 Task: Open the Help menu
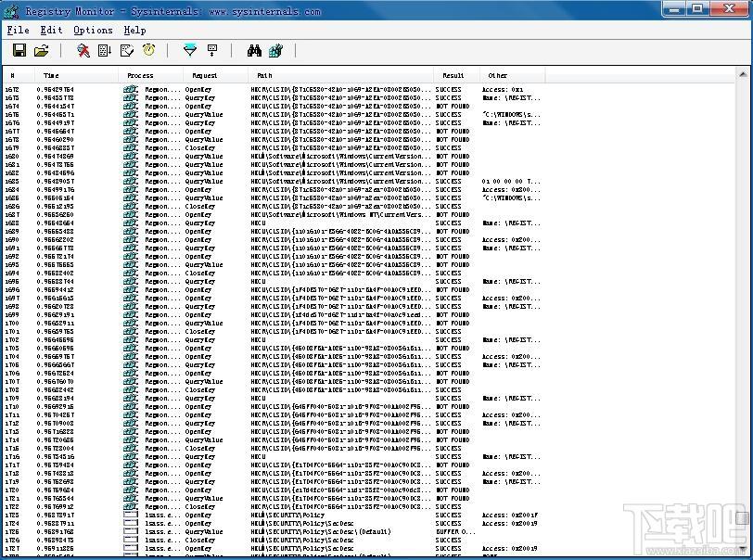(x=134, y=30)
